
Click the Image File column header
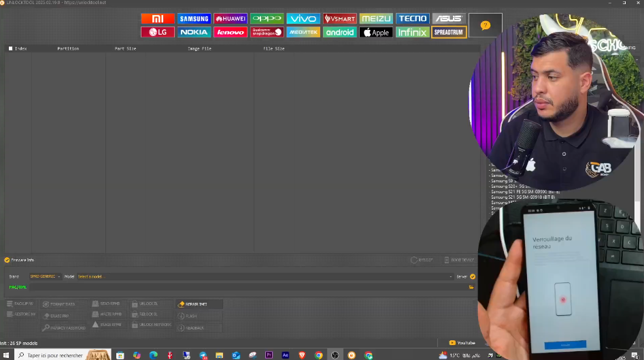[200, 48]
